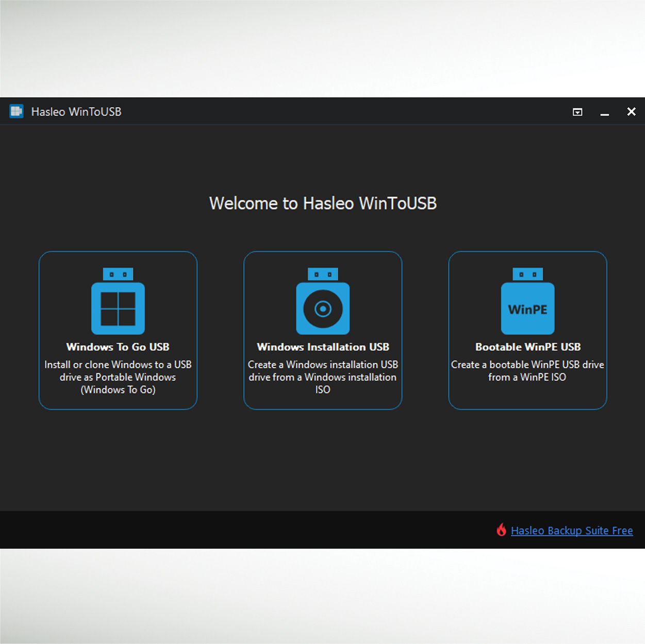Click the disc-shaped Windows Installation USB icon
The width and height of the screenshot is (645, 644).
click(323, 309)
